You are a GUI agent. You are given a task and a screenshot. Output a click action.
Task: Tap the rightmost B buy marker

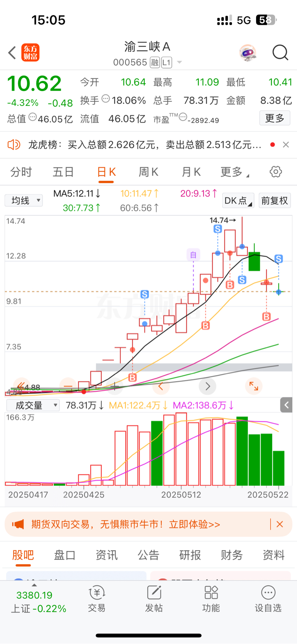[x=266, y=317]
